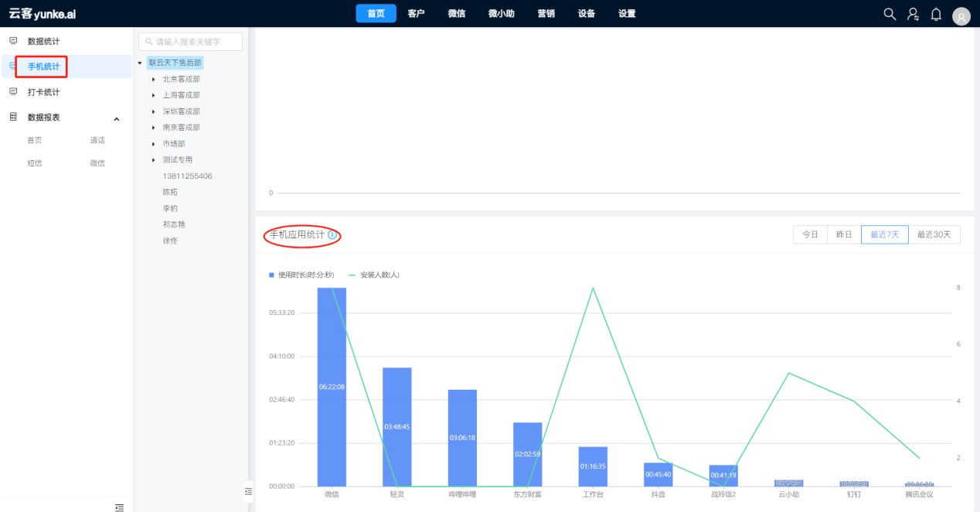Click the 腾讯会议 axis label
Viewport: 980px width, 512px height.
919,494
